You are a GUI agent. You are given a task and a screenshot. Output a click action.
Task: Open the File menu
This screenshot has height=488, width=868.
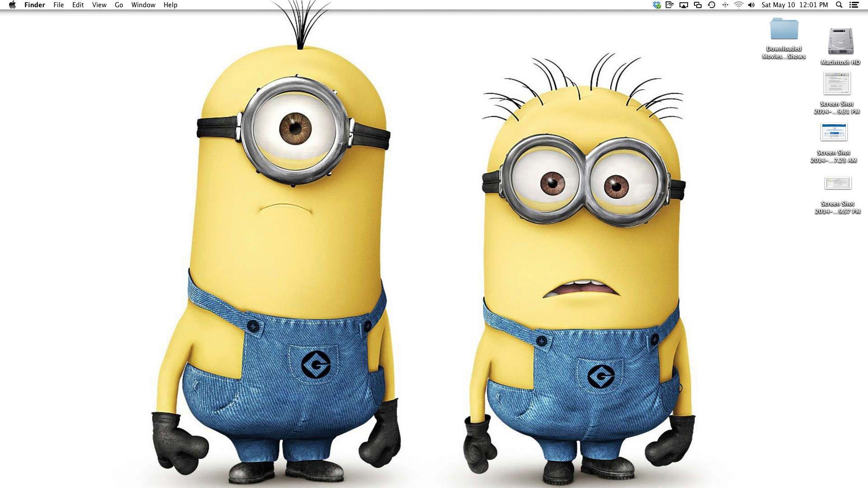click(x=58, y=5)
